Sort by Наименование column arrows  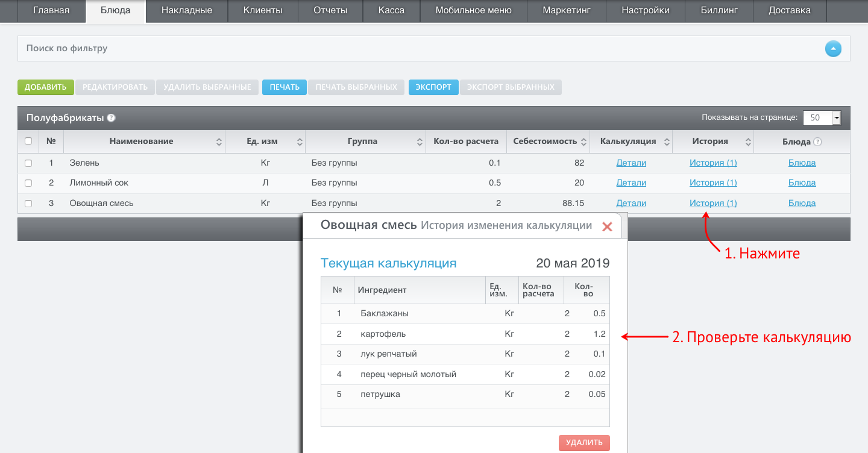[x=219, y=142]
